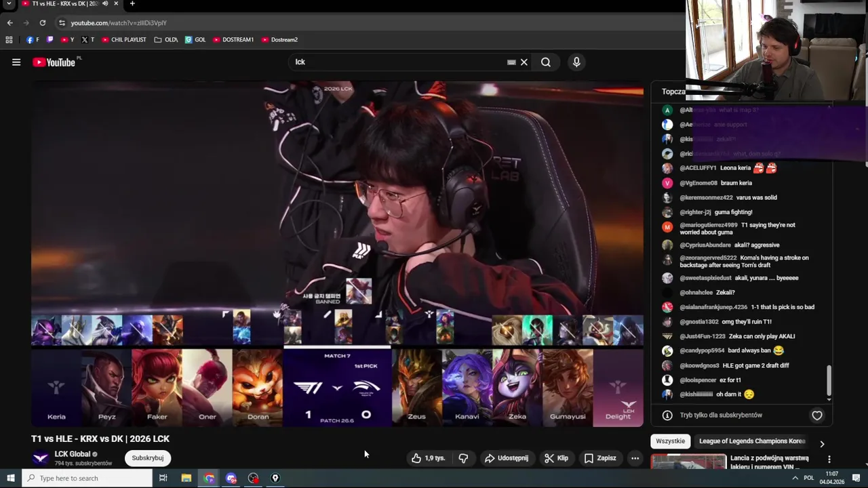Open the CHIL PLAYLIST bookmark
This screenshot has height=488, width=868.
[x=124, y=40]
